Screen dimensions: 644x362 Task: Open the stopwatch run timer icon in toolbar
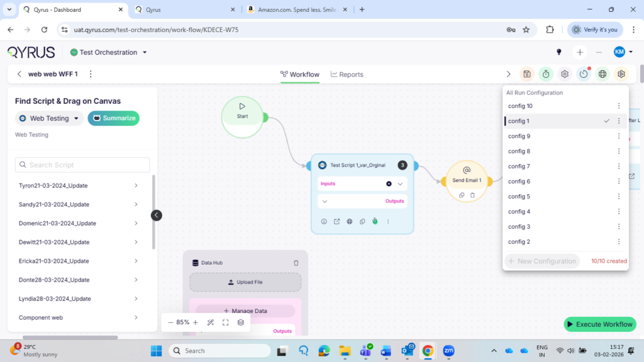pyautogui.click(x=546, y=74)
